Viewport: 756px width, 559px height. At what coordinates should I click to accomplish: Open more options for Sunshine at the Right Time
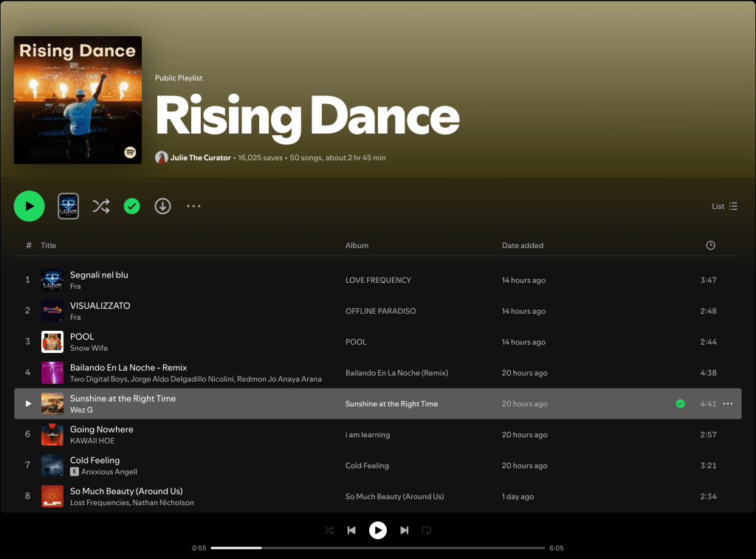pyautogui.click(x=728, y=404)
